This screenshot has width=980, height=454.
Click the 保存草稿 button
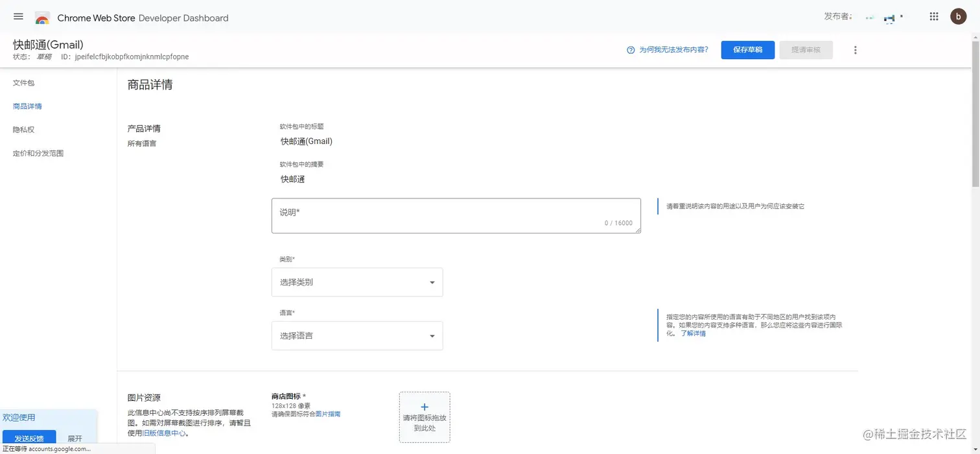(747, 50)
